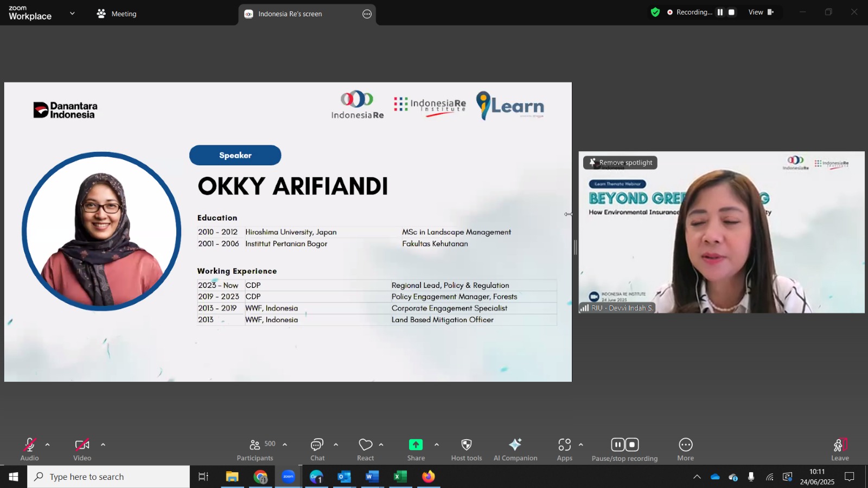Click the React heart icon
868x488 pixels.
pos(366,450)
